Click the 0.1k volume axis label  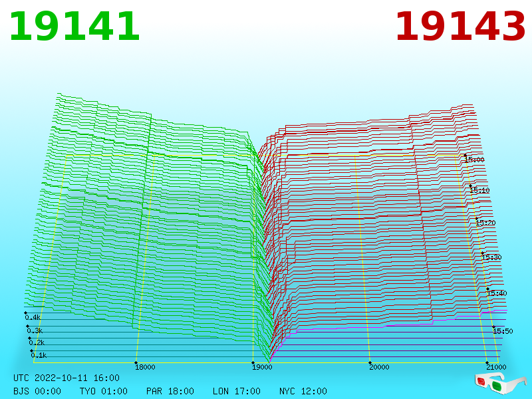[39, 355]
